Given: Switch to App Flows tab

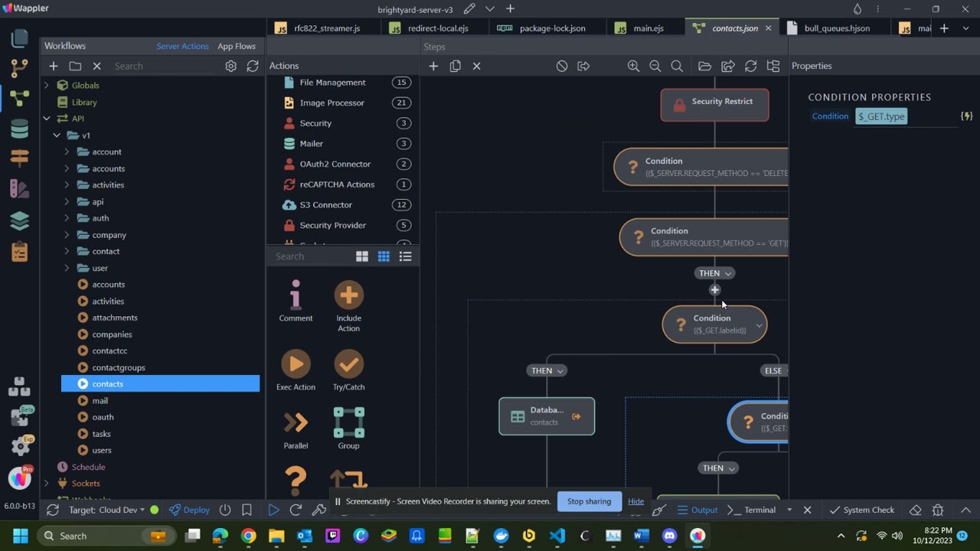Looking at the screenshot, I should coord(237,46).
